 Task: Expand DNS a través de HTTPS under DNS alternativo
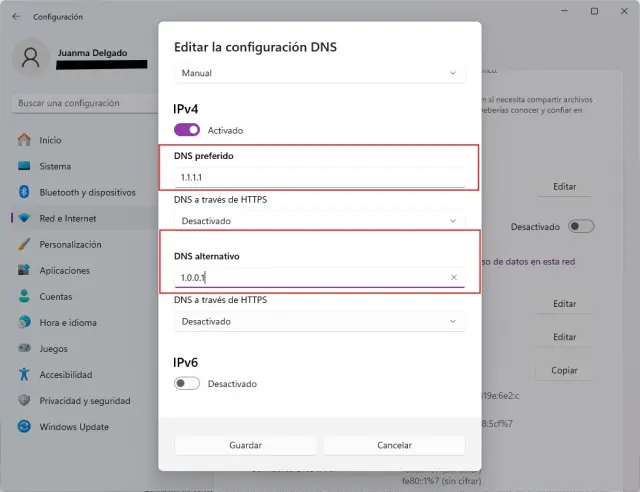pos(319,321)
